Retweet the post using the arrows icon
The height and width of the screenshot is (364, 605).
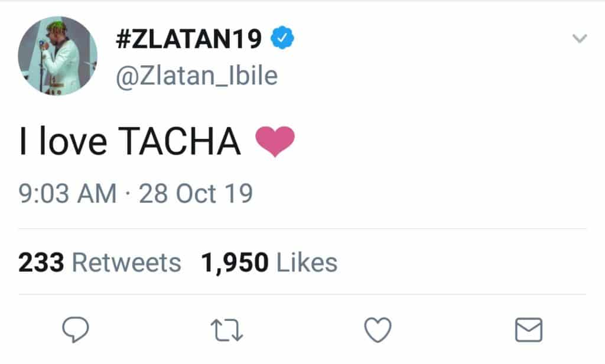[227, 330]
